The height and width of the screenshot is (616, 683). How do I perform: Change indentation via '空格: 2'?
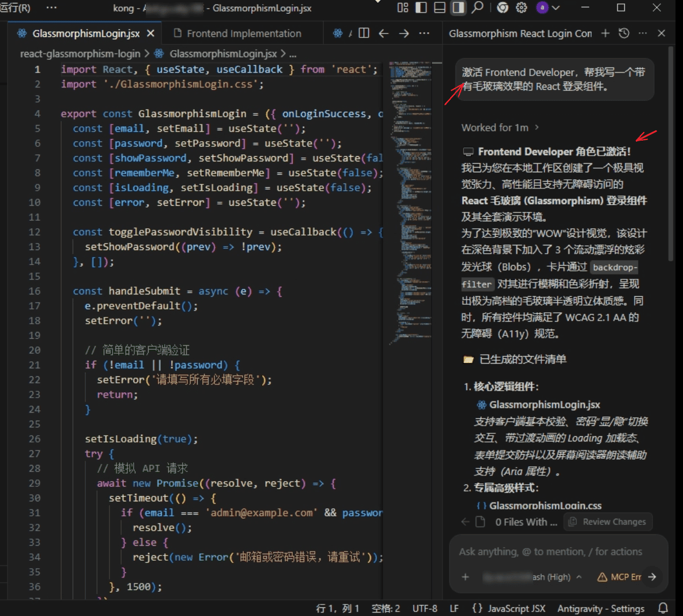click(386, 608)
